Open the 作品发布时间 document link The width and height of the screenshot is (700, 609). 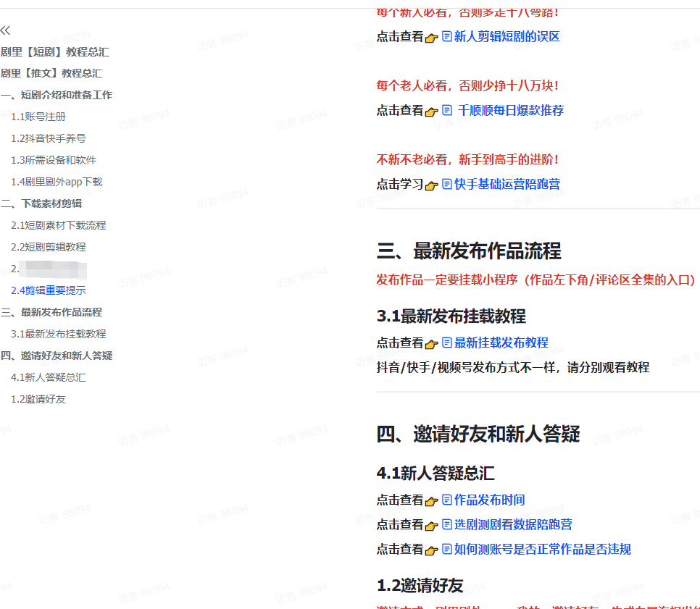[489, 500]
